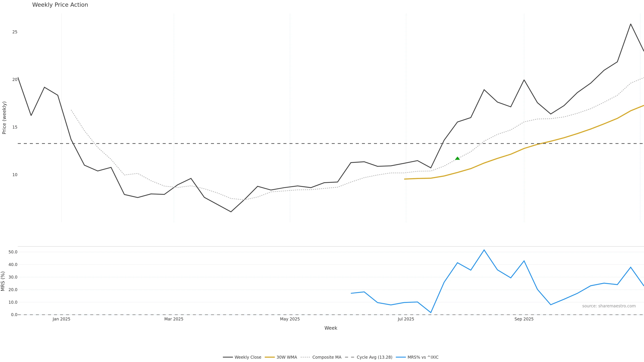Hide the 30W WMA series via legend

coord(286,357)
